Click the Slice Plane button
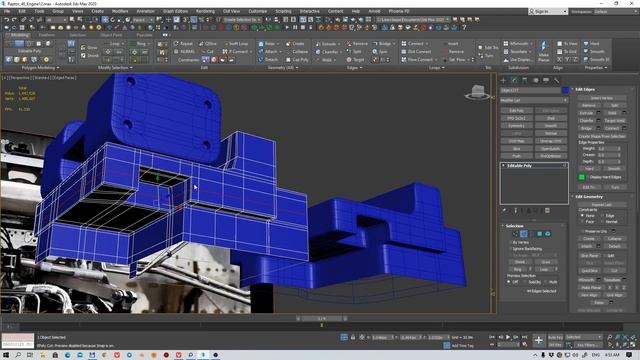The width and height of the screenshot is (640, 360). pyautogui.click(x=589, y=256)
